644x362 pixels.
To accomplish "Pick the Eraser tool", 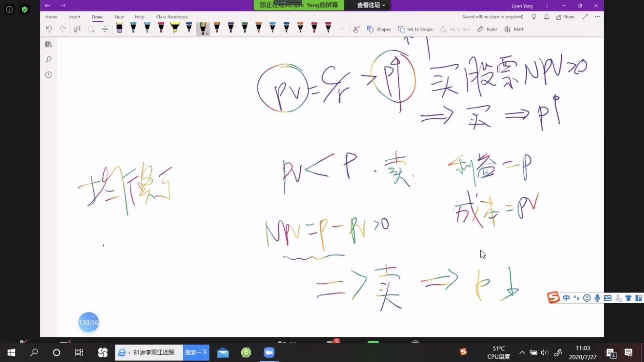I will tap(119, 28).
